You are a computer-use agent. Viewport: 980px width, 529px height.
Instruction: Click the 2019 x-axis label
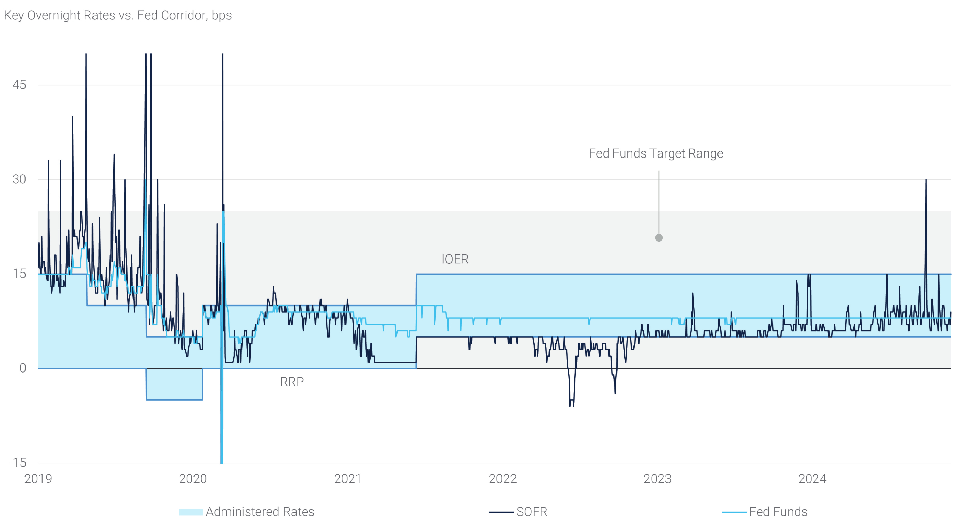point(38,479)
